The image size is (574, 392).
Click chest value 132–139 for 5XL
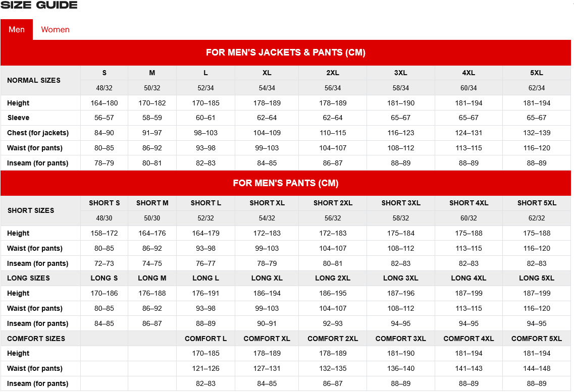[x=536, y=133]
